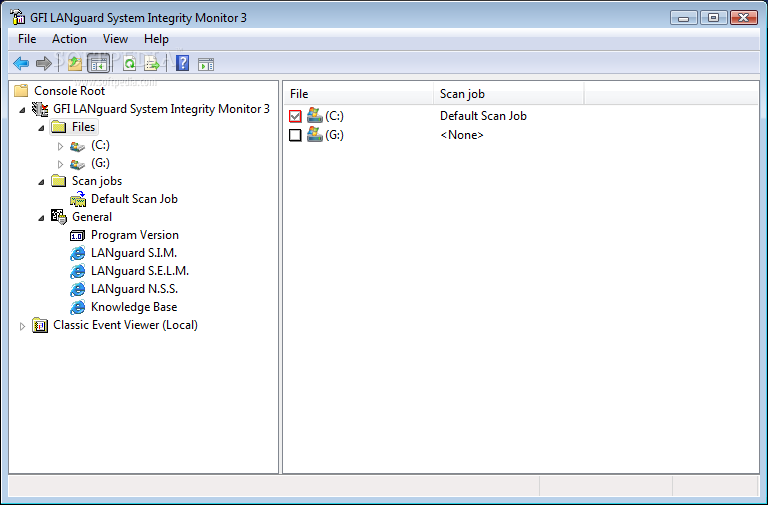Select (C:) label in file list
The width and height of the screenshot is (768, 505).
335,116
